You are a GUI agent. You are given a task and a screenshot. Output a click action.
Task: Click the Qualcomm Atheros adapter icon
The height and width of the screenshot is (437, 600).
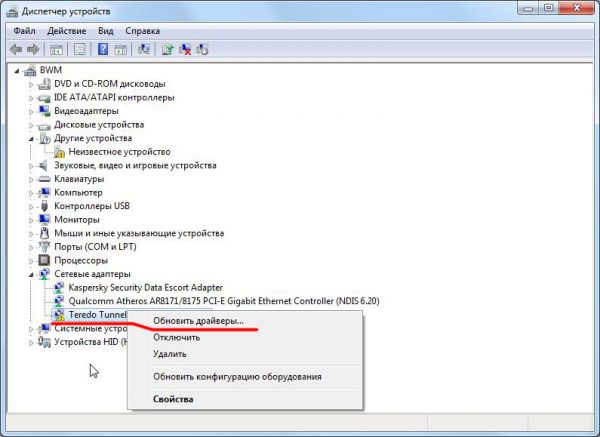[59, 301]
